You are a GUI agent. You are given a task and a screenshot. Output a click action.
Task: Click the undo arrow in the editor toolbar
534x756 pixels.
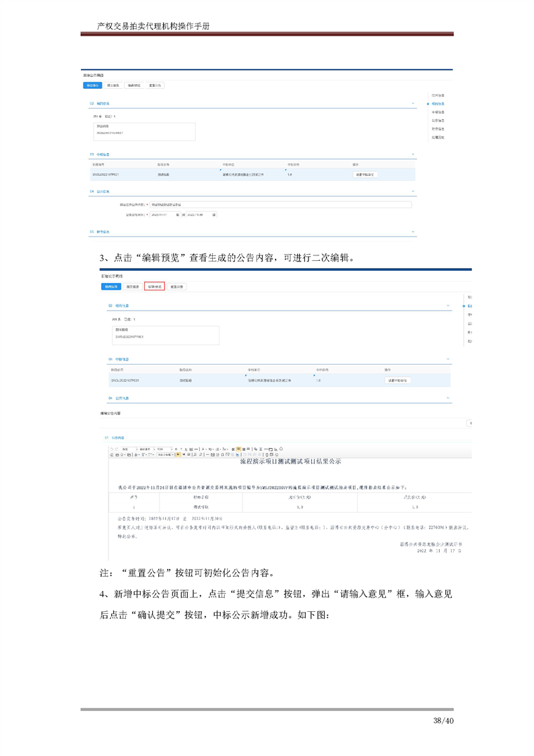(x=112, y=449)
